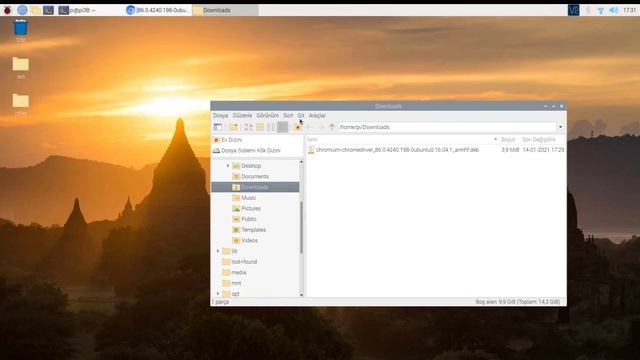Open the Araçlar menu
640x360 pixels.
pyautogui.click(x=317, y=116)
